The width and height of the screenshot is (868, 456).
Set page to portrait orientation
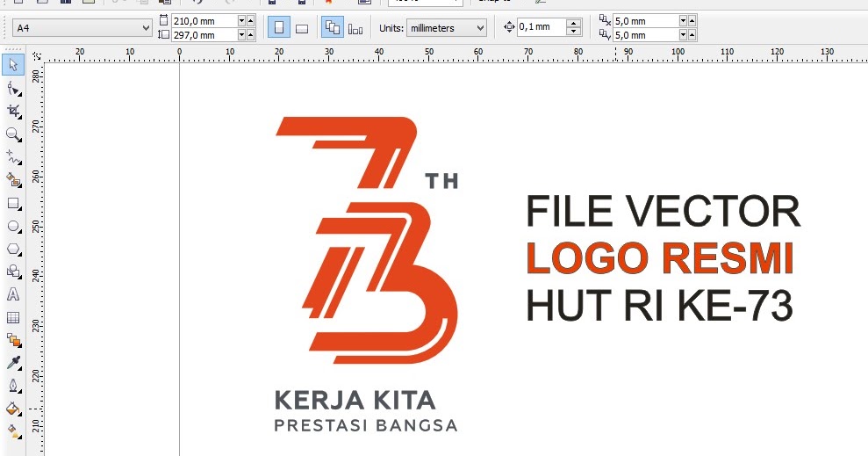click(279, 28)
